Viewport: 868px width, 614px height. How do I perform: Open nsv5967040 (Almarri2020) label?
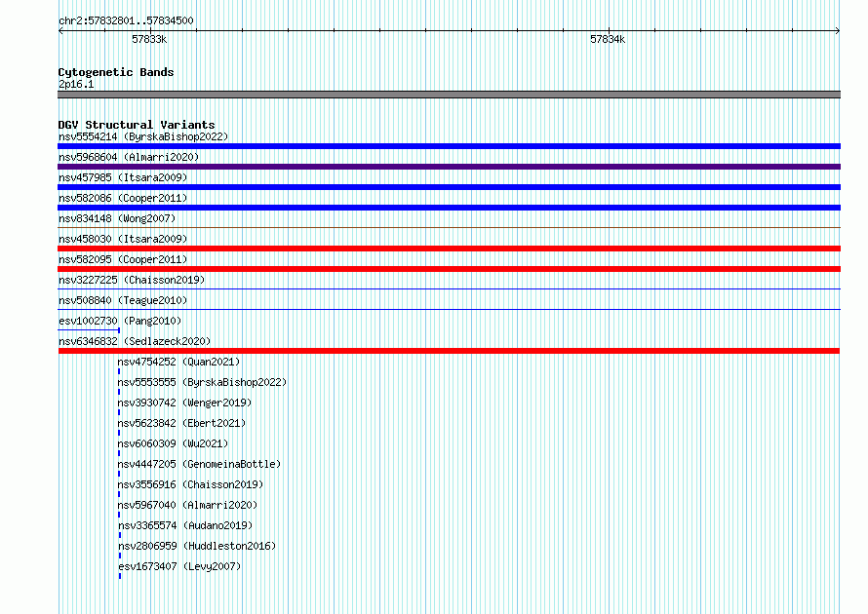(x=187, y=505)
